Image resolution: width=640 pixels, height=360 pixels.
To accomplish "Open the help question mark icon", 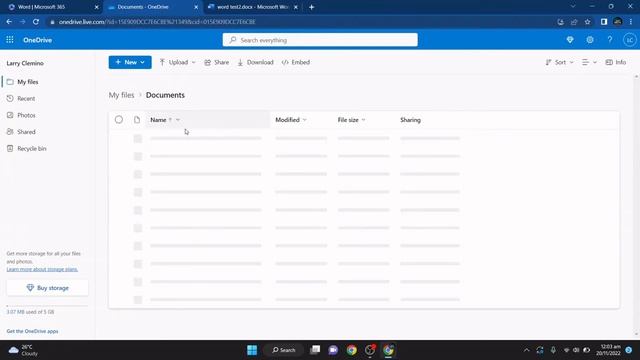I will pos(610,40).
